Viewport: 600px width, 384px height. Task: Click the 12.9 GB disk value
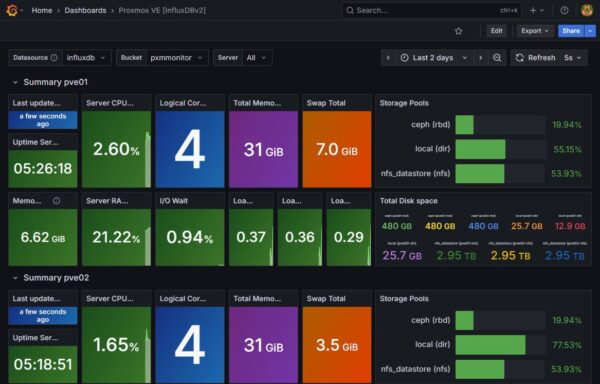pos(570,226)
